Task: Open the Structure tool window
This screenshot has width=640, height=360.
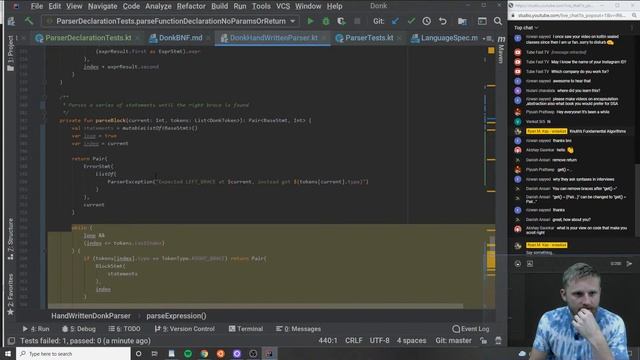Action: (x=11, y=239)
